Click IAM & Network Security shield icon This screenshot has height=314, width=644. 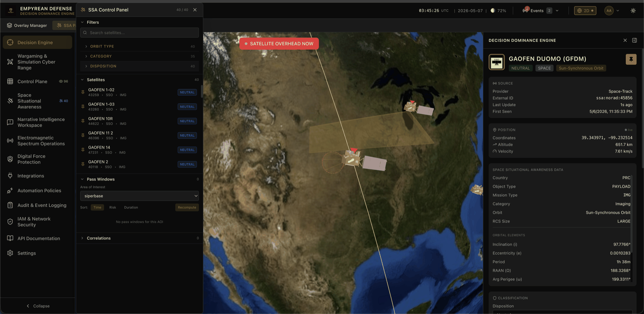[x=10, y=222]
